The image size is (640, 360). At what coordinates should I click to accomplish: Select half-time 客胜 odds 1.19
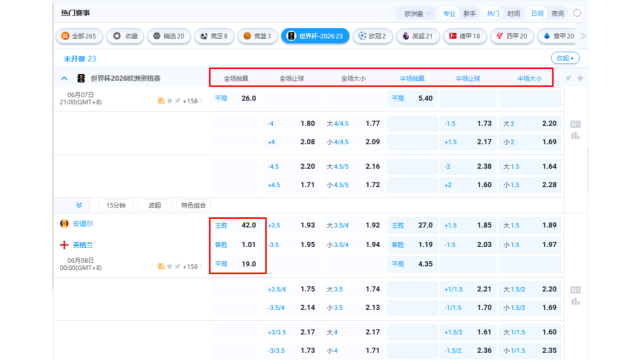click(x=412, y=244)
